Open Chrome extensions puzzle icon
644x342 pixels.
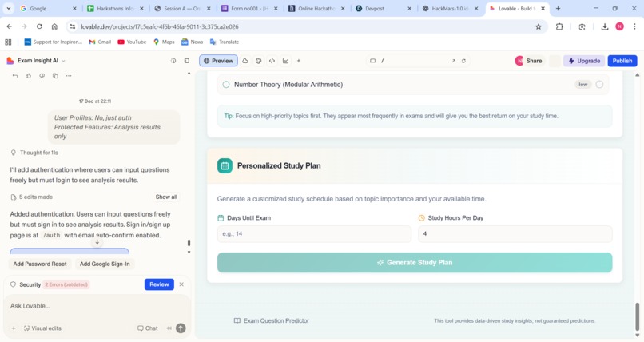[x=559, y=26]
